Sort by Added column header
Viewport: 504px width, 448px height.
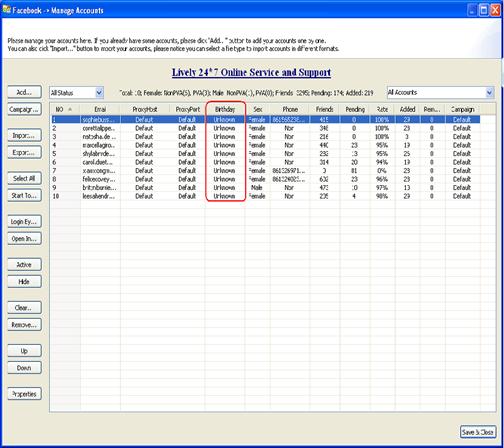[408, 109]
